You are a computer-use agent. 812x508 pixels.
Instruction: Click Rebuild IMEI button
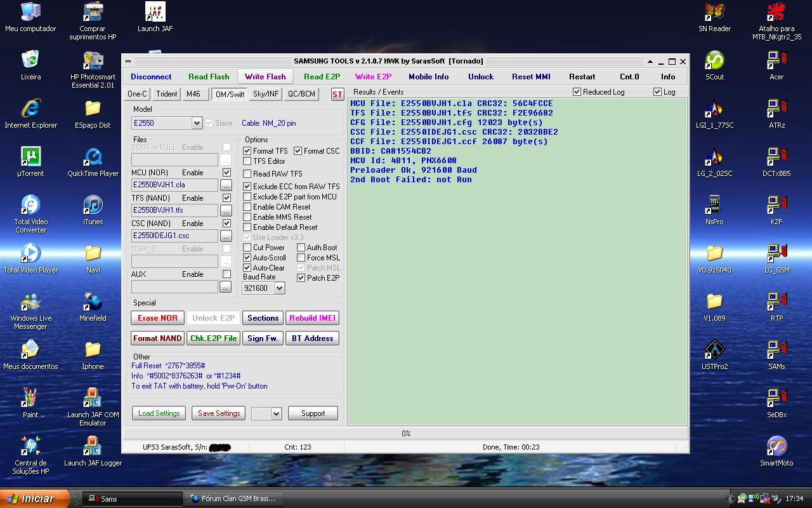pos(312,318)
